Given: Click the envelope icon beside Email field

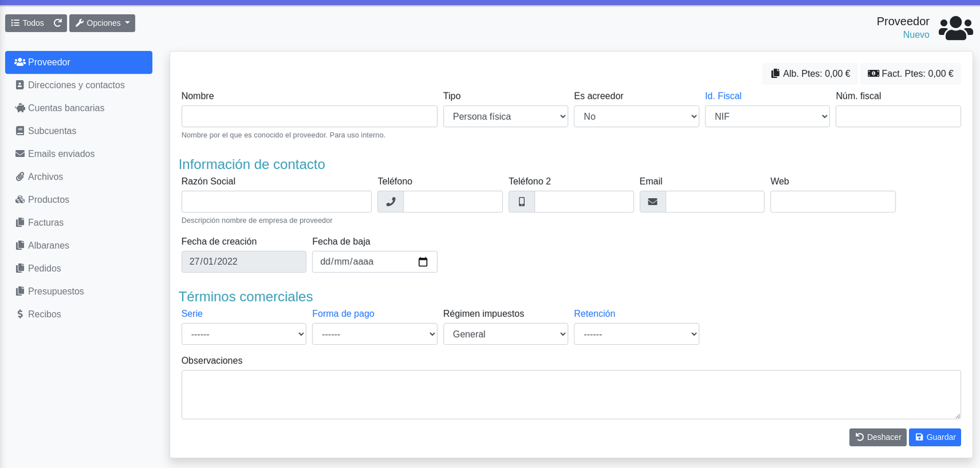Looking at the screenshot, I should (653, 202).
